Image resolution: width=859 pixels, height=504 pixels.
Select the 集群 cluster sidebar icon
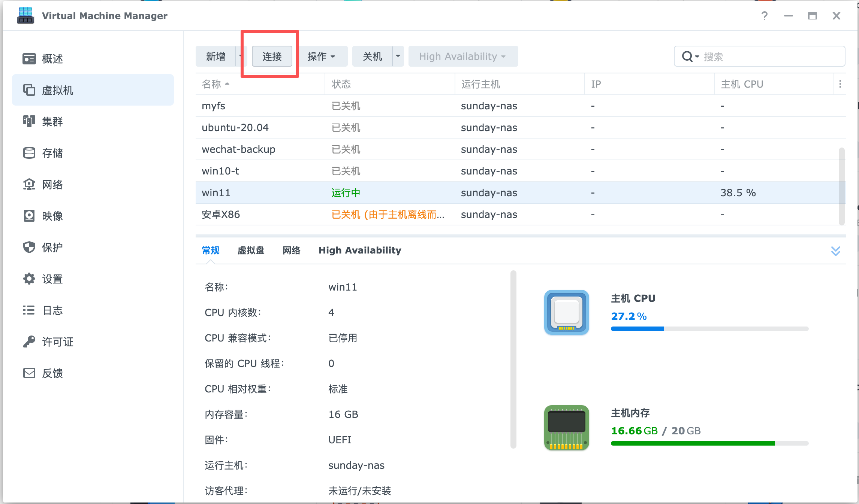(29, 122)
